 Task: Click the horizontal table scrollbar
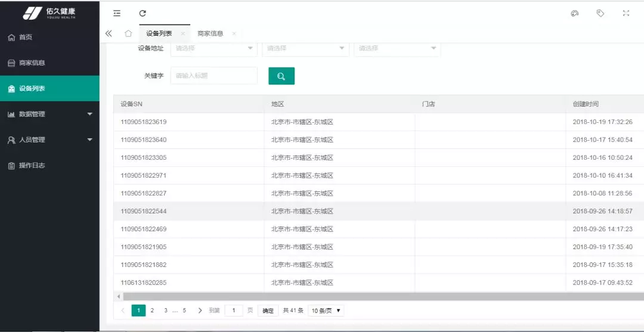tap(383, 296)
